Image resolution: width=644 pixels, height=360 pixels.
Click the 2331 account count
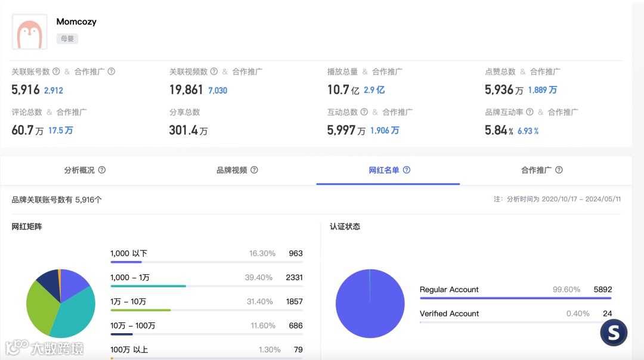coord(294,278)
